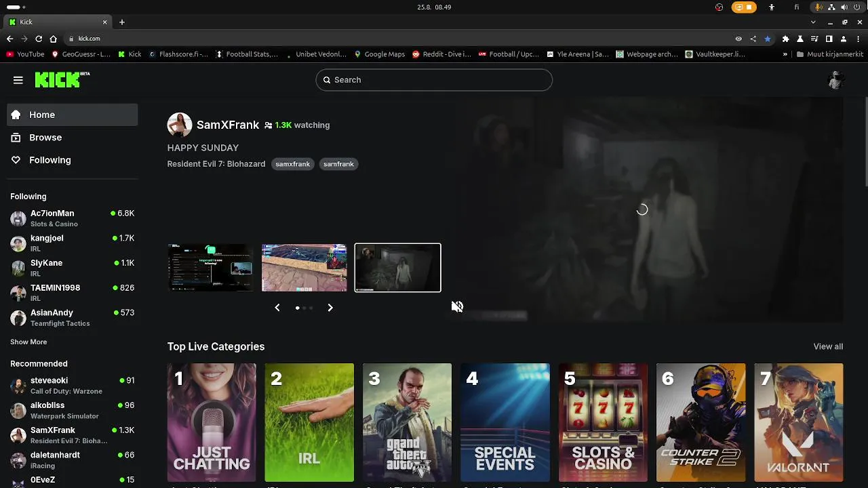The width and height of the screenshot is (868, 488).
Task: Open clock and calendar 25.8. 08.49
Action: 434,7
